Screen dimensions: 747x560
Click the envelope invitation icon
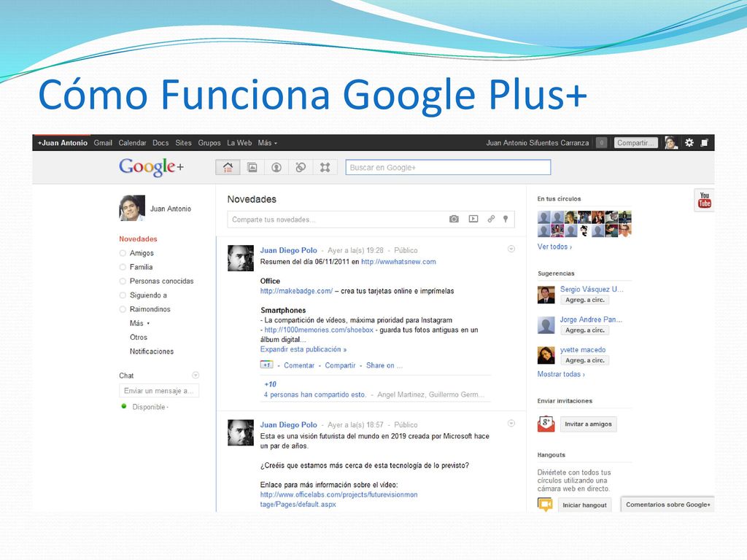click(546, 424)
